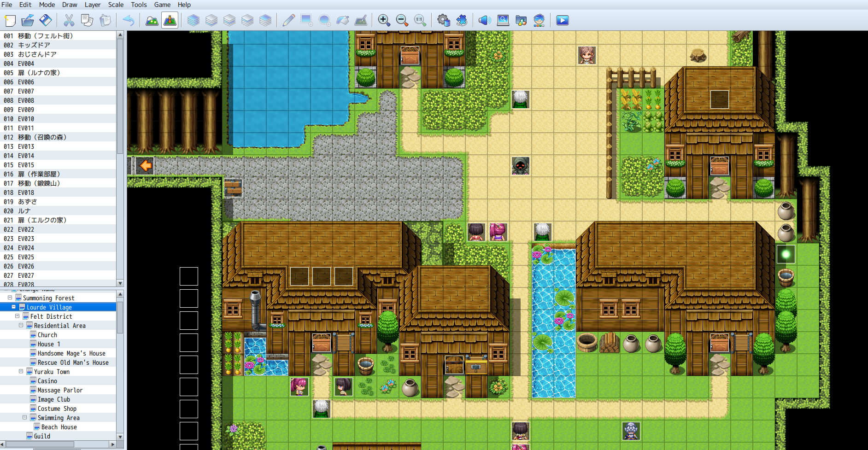Select the Rectangle drawing tool
Screen dimensions: 868x450
307,20
